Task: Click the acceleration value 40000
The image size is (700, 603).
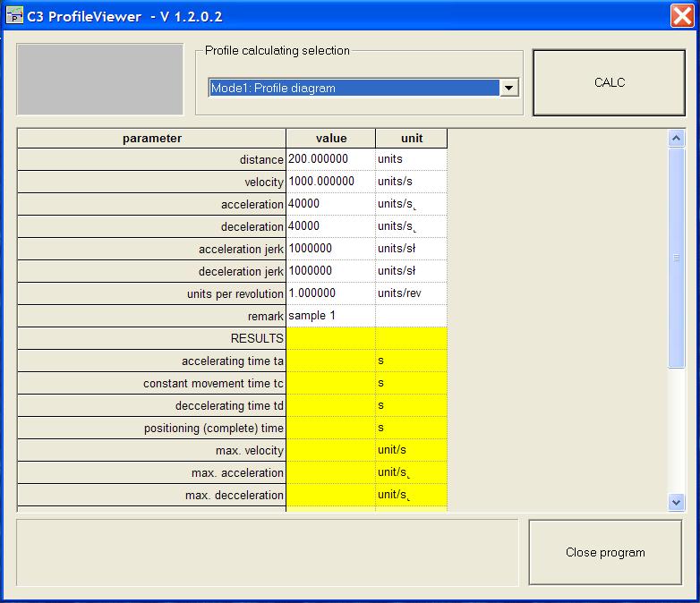Action: tap(331, 204)
